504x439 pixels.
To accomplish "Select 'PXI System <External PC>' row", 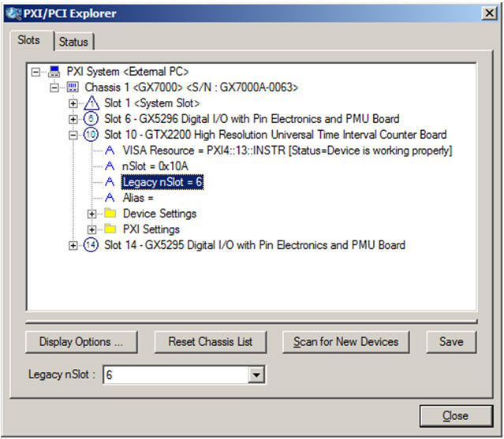I will coord(128,72).
